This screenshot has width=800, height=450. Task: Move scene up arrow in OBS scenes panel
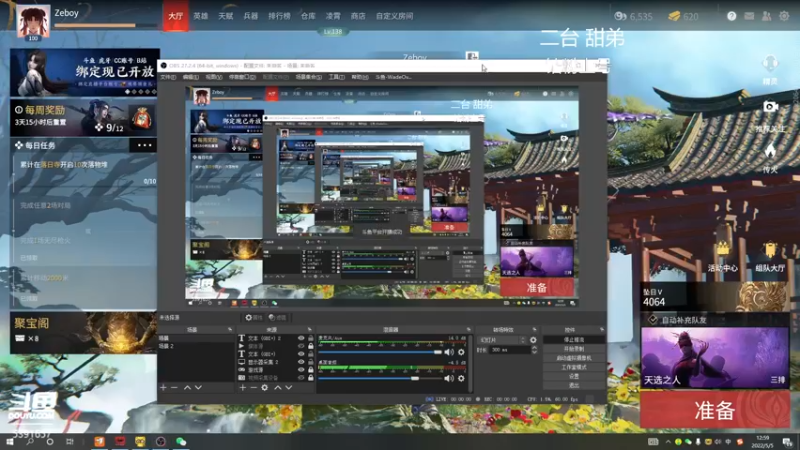(187, 388)
